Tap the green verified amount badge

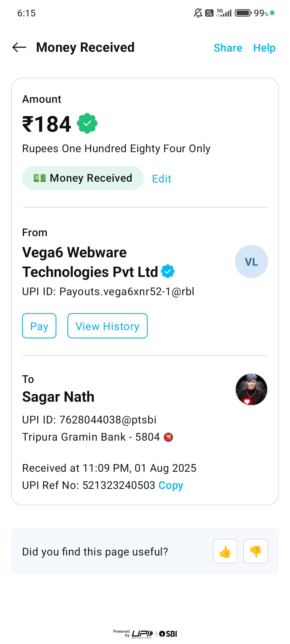87,123
